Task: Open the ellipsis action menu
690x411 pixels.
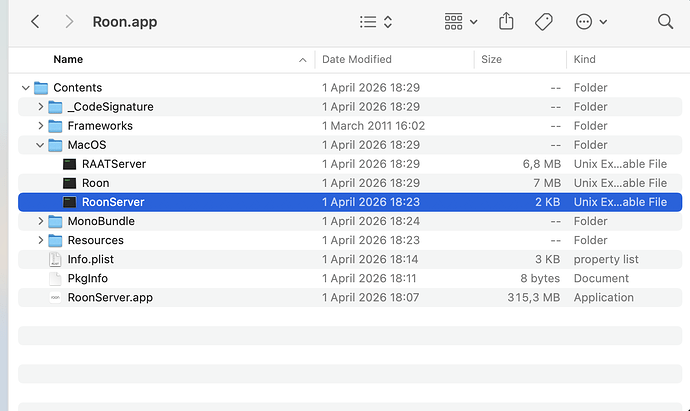Action: pos(591,22)
